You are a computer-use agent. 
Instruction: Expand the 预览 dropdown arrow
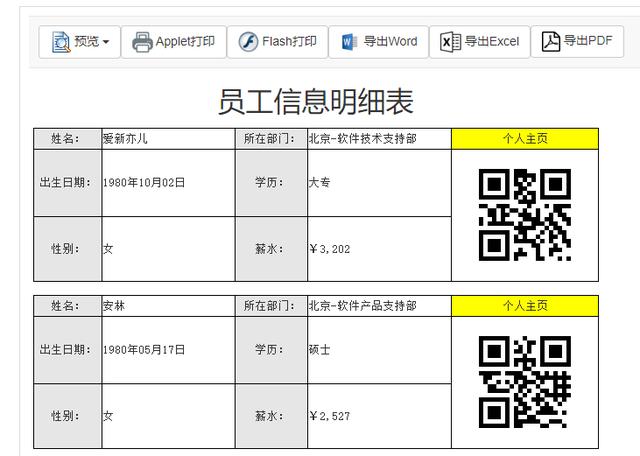pos(106,42)
